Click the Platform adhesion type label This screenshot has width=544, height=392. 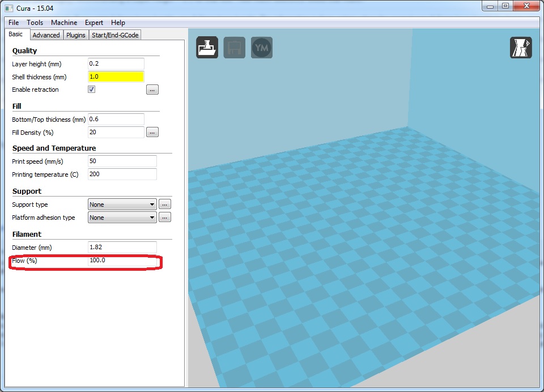point(44,218)
